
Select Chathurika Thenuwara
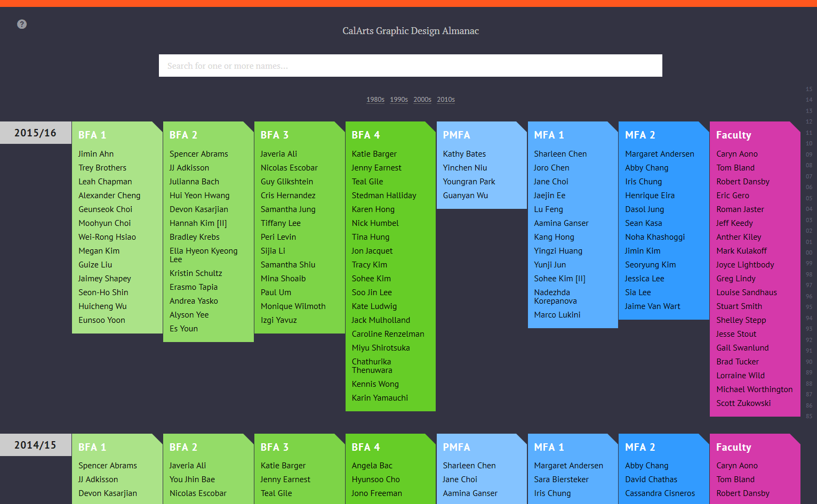[372, 366]
